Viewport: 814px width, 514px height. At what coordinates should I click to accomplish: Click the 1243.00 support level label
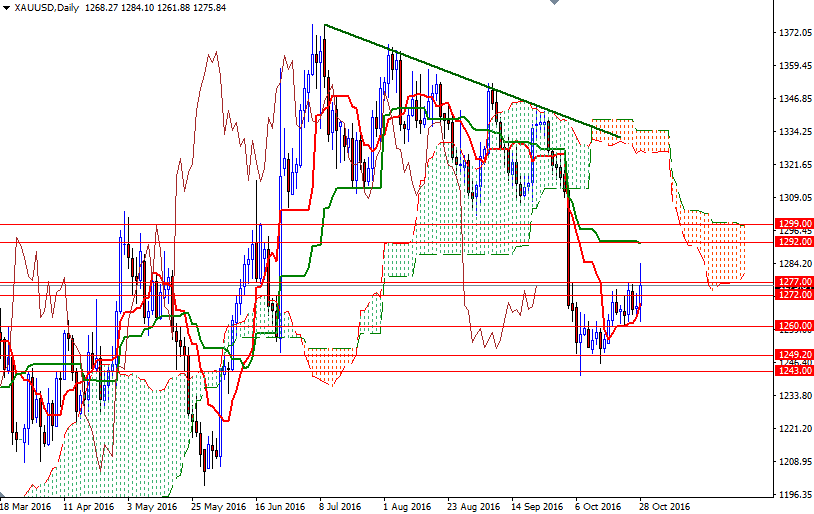pyautogui.click(x=794, y=370)
